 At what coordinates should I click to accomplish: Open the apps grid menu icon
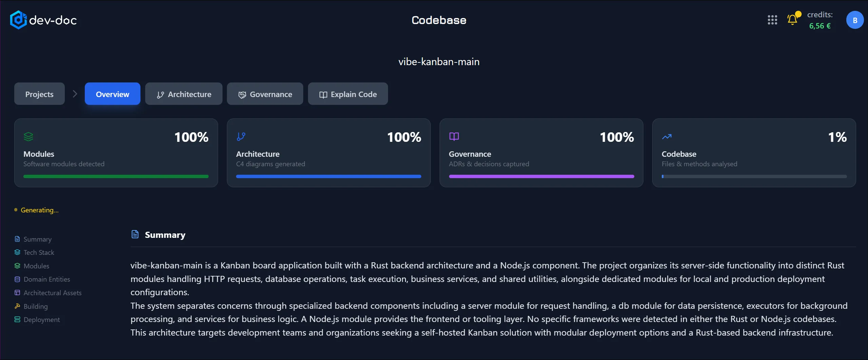coord(772,20)
